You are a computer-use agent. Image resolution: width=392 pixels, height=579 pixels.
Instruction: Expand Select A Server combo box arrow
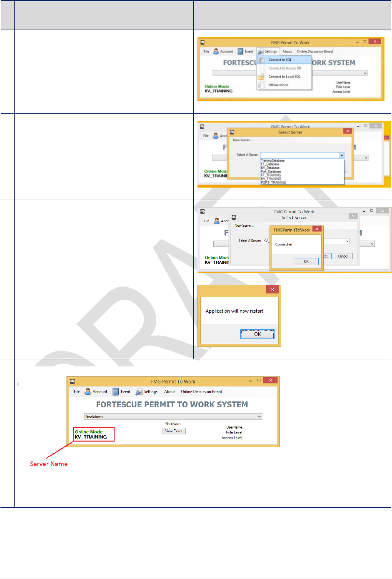tap(342, 155)
